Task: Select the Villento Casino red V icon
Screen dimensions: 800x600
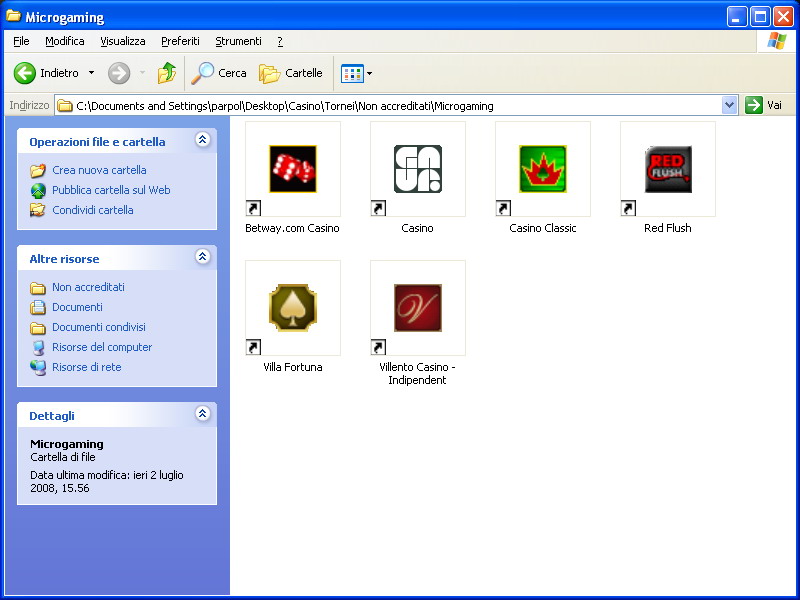Action: [417, 308]
